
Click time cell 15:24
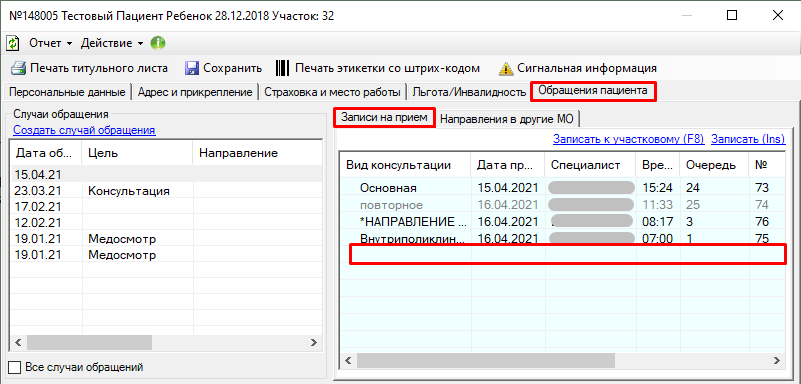point(657,188)
